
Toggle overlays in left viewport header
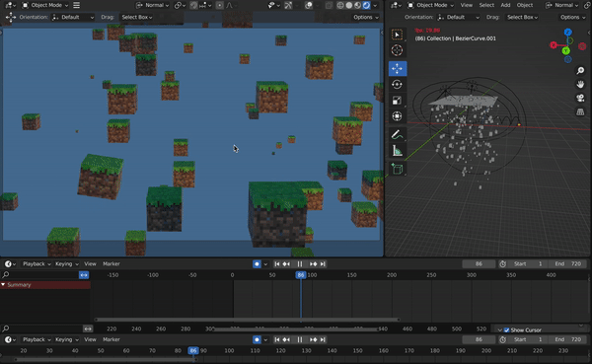point(309,5)
